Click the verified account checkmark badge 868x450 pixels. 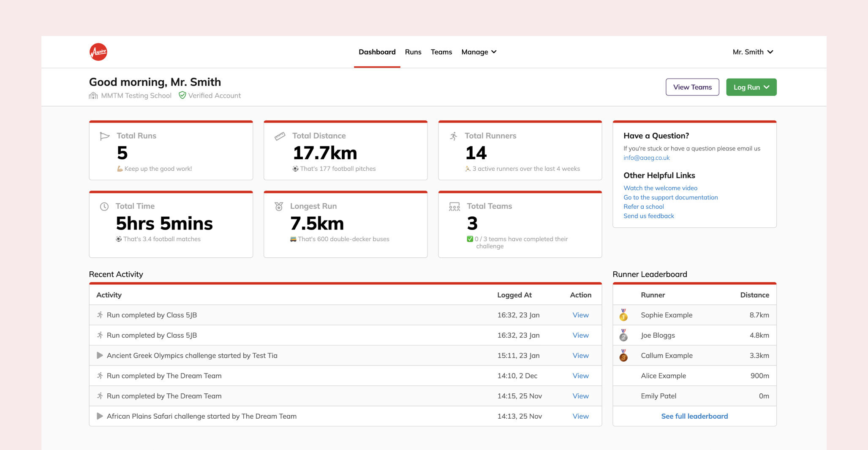tap(182, 95)
